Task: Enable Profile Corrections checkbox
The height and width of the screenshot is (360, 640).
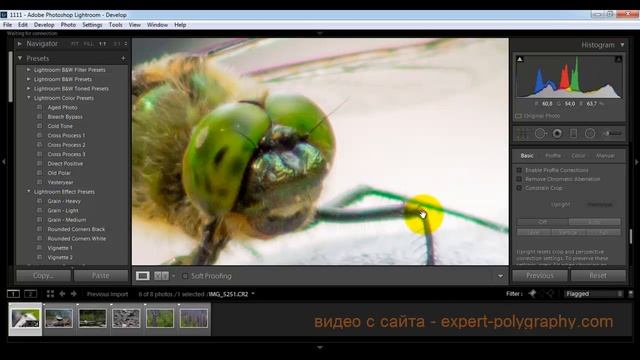Action: pyautogui.click(x=519, y=170)
